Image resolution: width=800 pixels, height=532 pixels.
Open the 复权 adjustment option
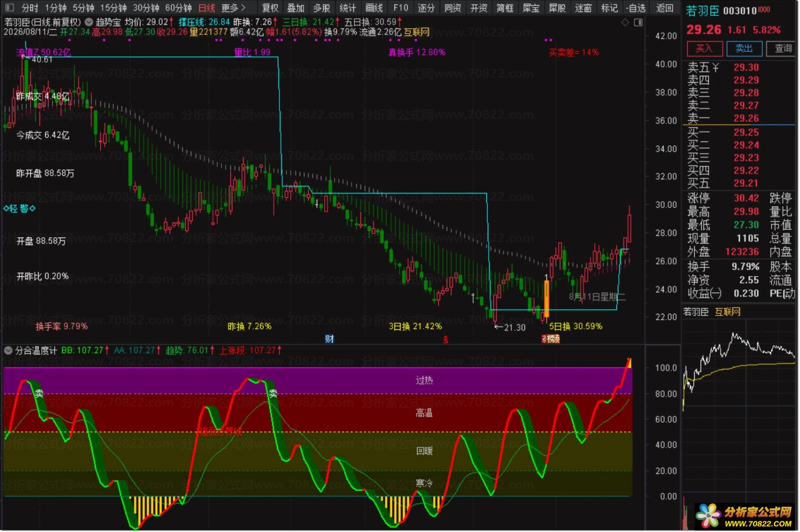click(270, 8)
